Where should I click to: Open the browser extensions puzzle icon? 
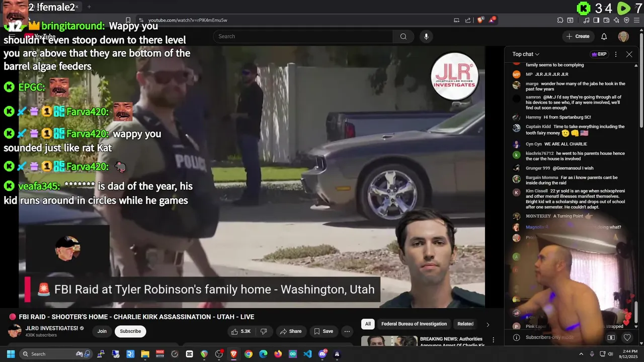pyautogui.click(x=560, y=20)
